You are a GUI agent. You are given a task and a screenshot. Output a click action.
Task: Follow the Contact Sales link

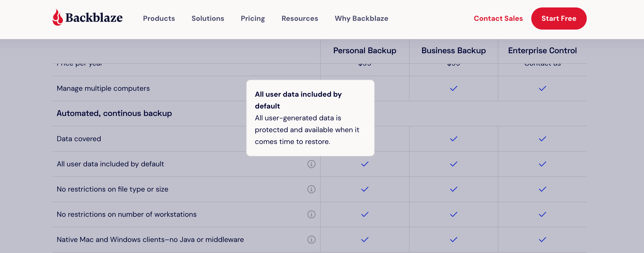click(498, 19)
